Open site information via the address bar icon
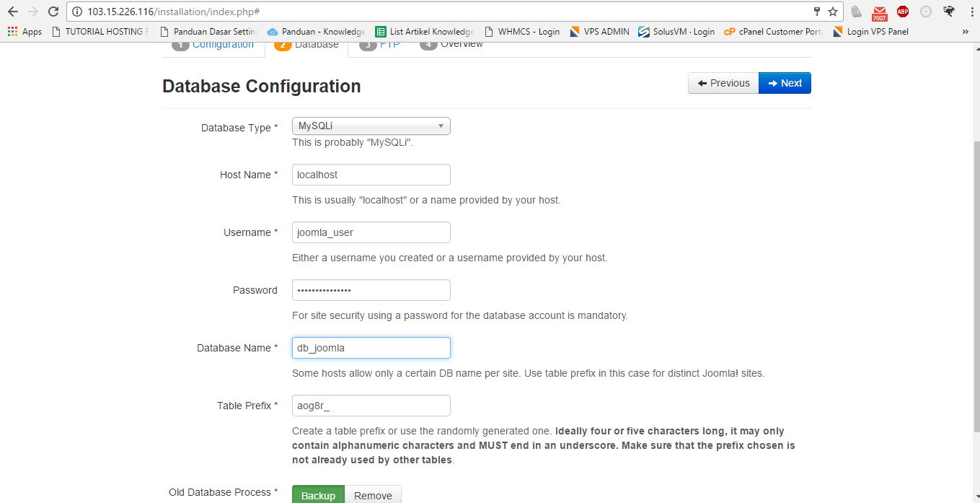Screen dimensions: 980x503 [x=77, y=12]
